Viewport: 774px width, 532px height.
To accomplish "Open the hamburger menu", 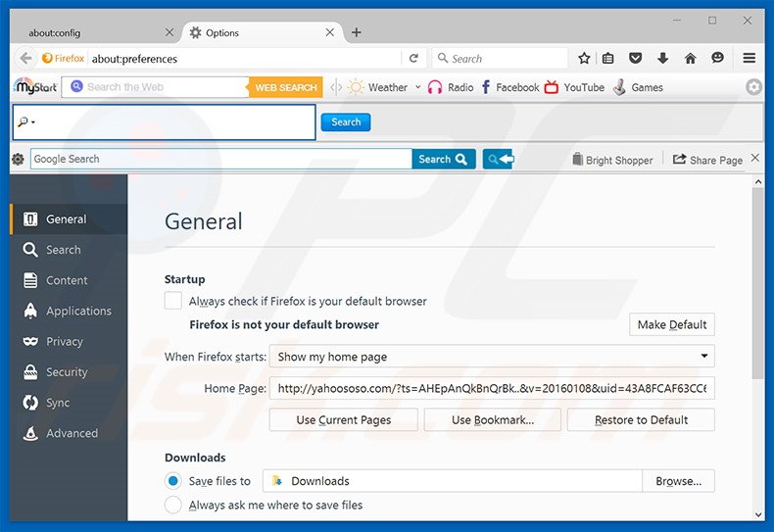I will click(x=749, y=58).
